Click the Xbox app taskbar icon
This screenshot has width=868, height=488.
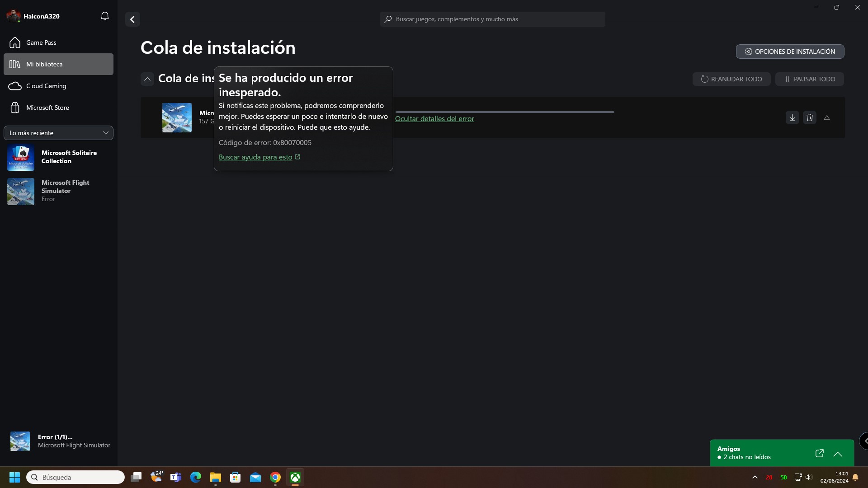(295, 477)
